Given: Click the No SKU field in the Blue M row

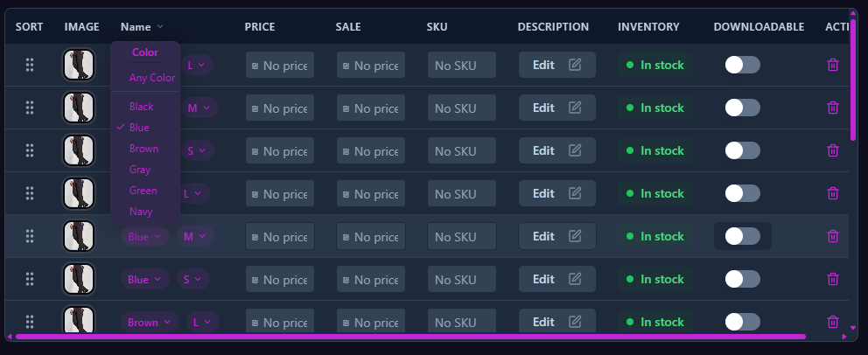Looking at the screenshot, I should pos(461,236).
